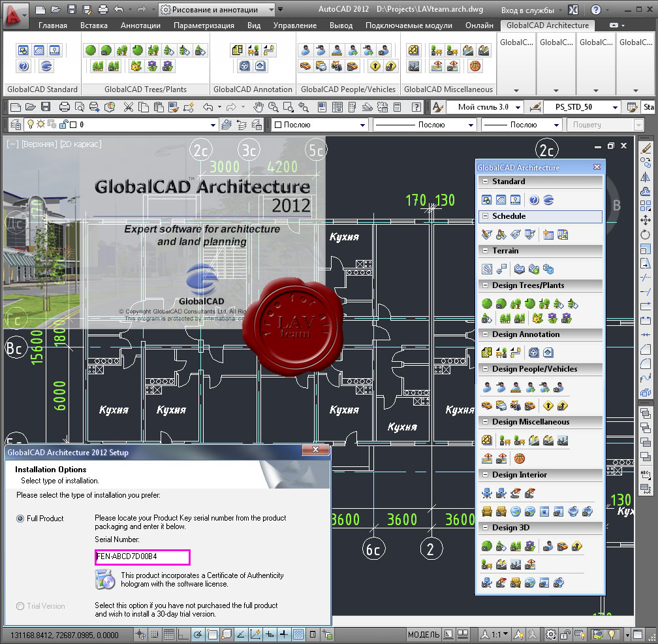Click the coordinates readout in status bar
The height and width of the screenshot is (644, 658).
coord(64,636)
